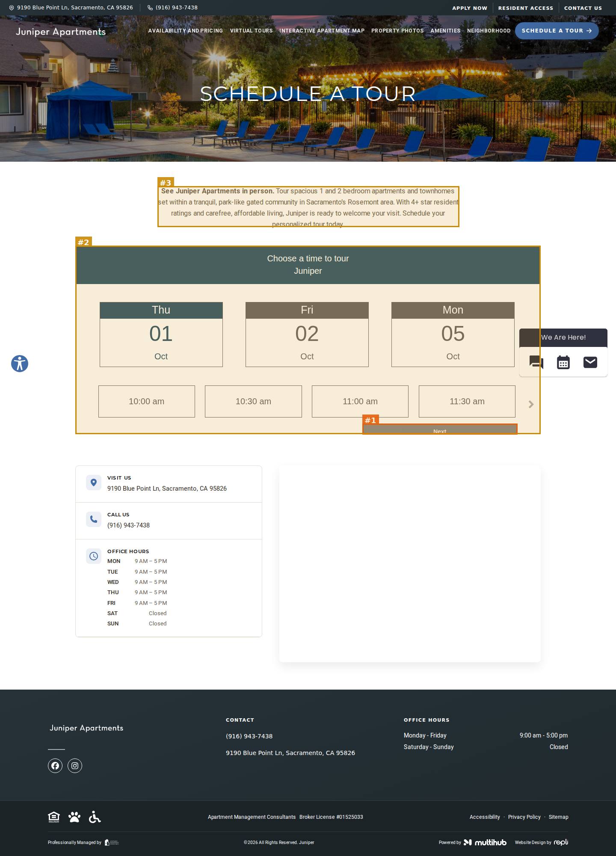Click the wheelchair accessible icon in footer

pyautogui.click(x=95, y=817)
